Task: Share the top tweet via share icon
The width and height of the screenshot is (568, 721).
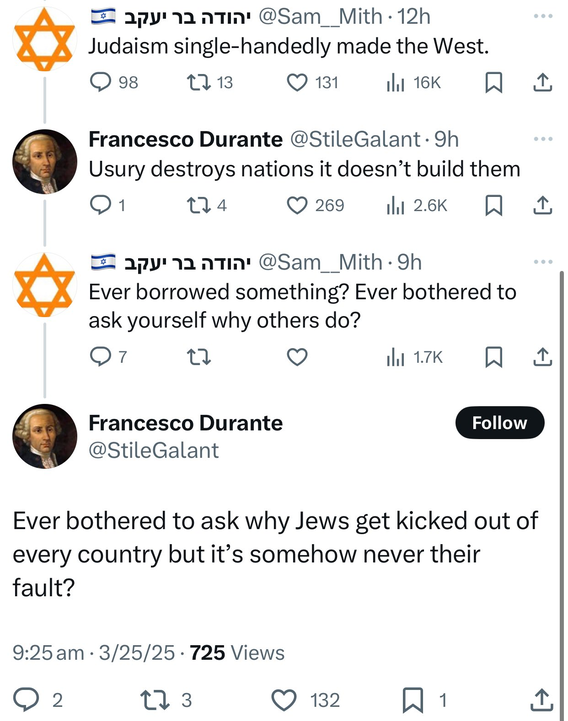Action: [542, 82]
